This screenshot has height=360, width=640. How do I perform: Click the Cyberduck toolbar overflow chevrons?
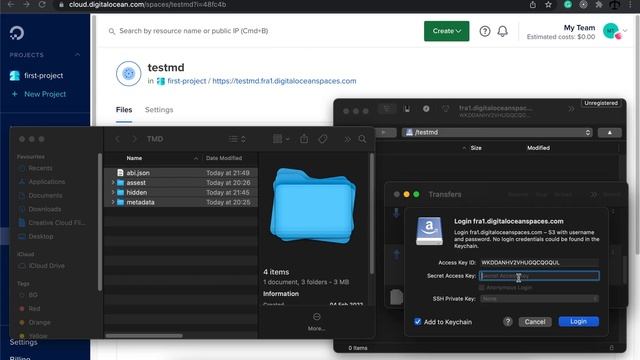click(x=571, y=109)
